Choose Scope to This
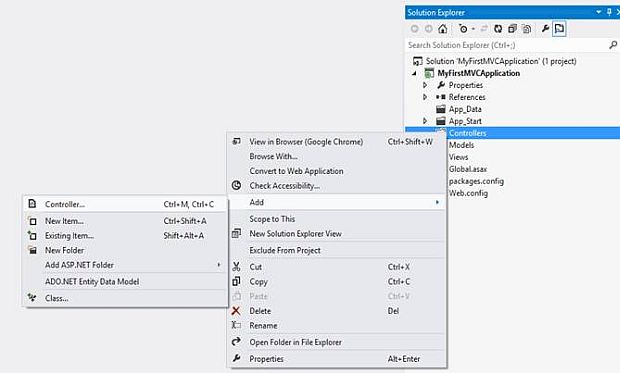The image size is (620, 373). click(272, 219)
